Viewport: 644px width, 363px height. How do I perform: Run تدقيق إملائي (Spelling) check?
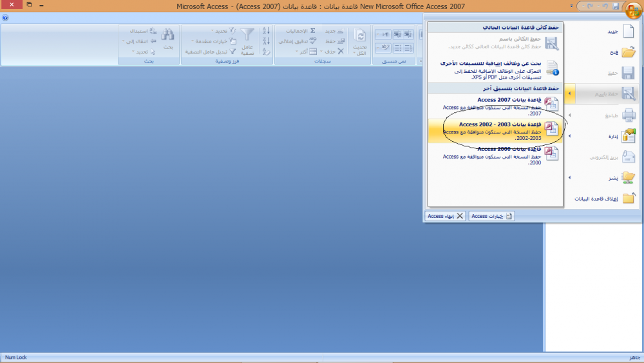click(x=298, y=41)
